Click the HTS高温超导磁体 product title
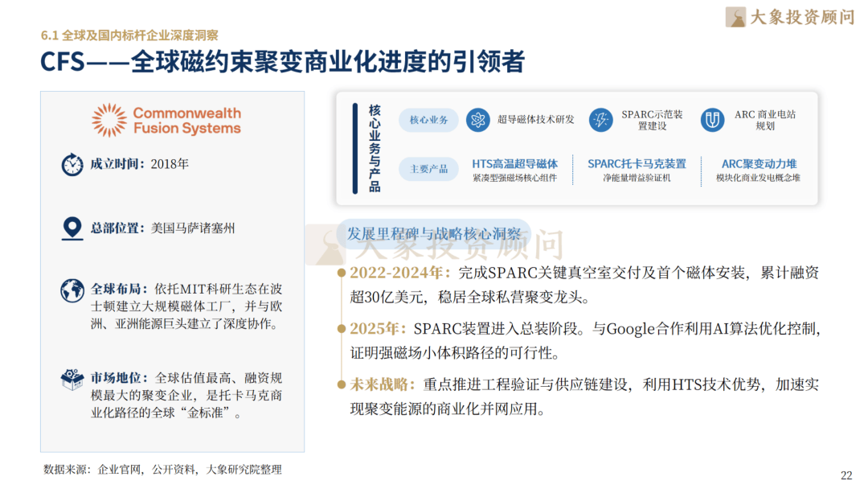The height and width of the screenshot is (489, 868). [514, 164]
